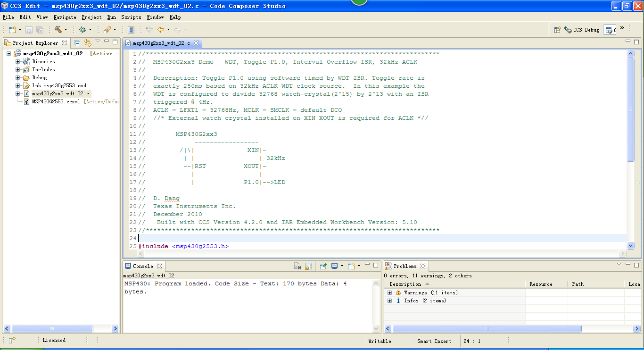Viewport: 644px width, 350px height.
Task: Switch to the CCS Debug perspective
Action: [582, 30]
